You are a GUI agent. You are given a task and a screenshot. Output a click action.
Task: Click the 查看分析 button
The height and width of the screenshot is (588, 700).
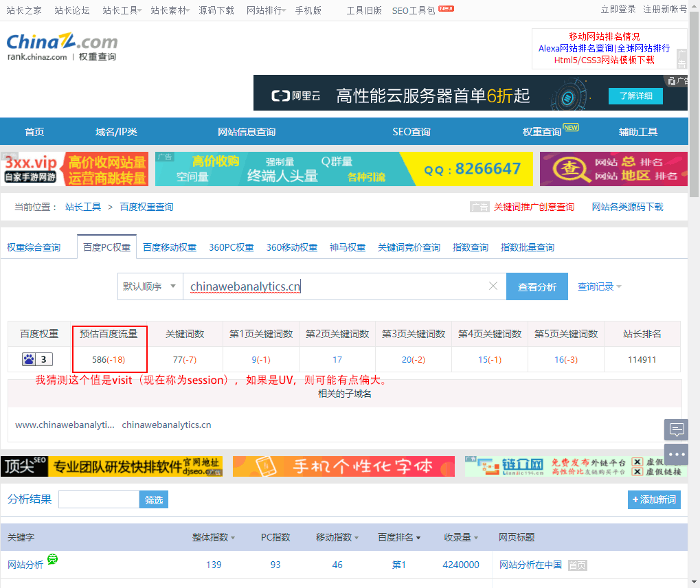537,286
